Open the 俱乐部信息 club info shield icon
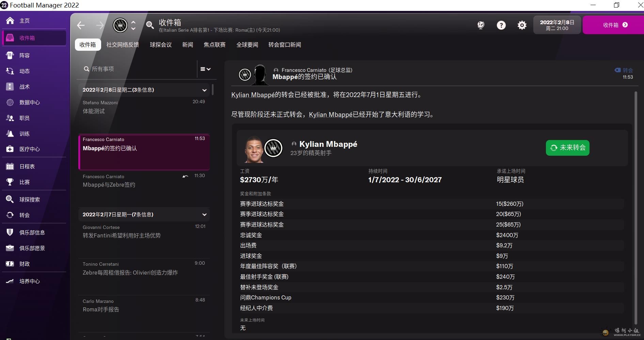This screenshot has height=340, width=644. coord(10,232)
